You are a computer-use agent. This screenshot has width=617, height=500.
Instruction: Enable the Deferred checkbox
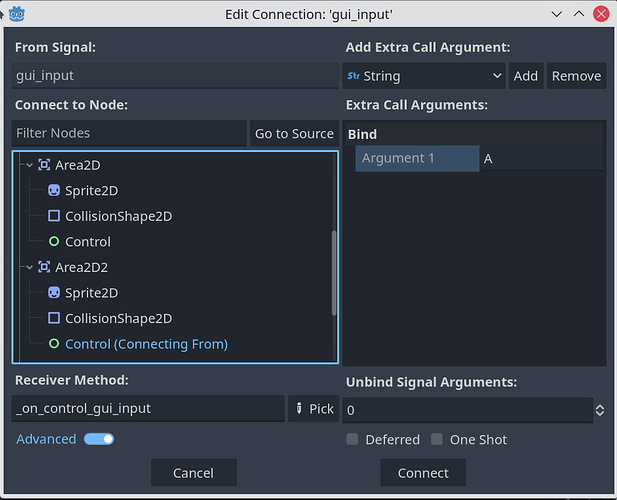coord(352,439)
